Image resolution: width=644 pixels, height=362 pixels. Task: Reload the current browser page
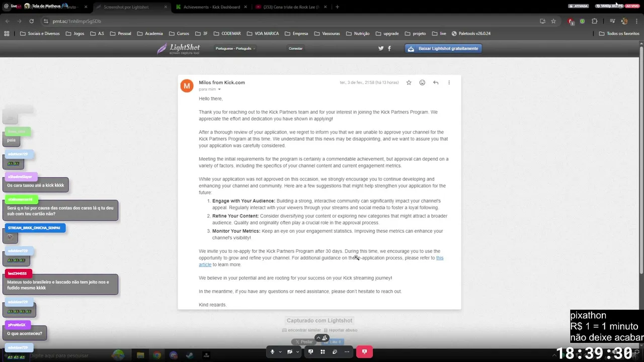(31, 21)
